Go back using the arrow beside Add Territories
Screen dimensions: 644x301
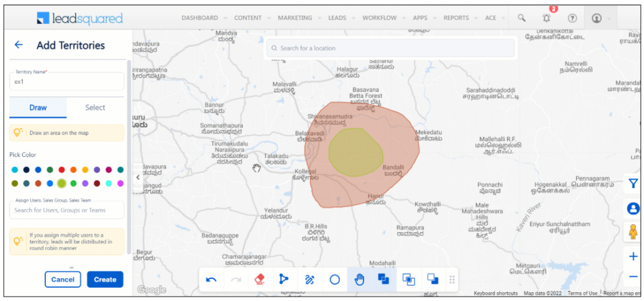19,45
